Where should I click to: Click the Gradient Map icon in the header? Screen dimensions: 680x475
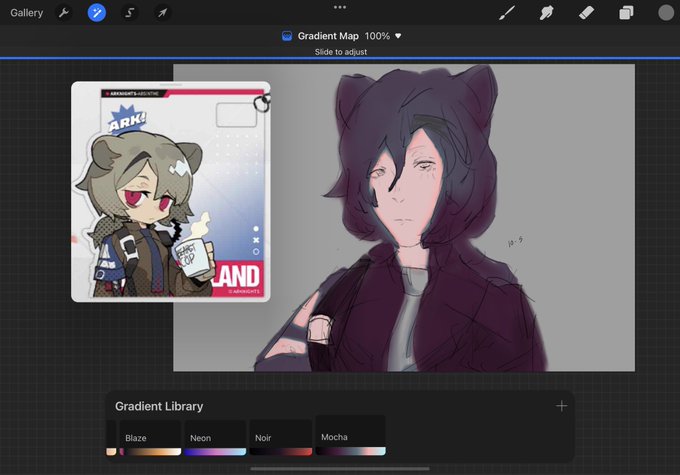[x=287, y=36]
